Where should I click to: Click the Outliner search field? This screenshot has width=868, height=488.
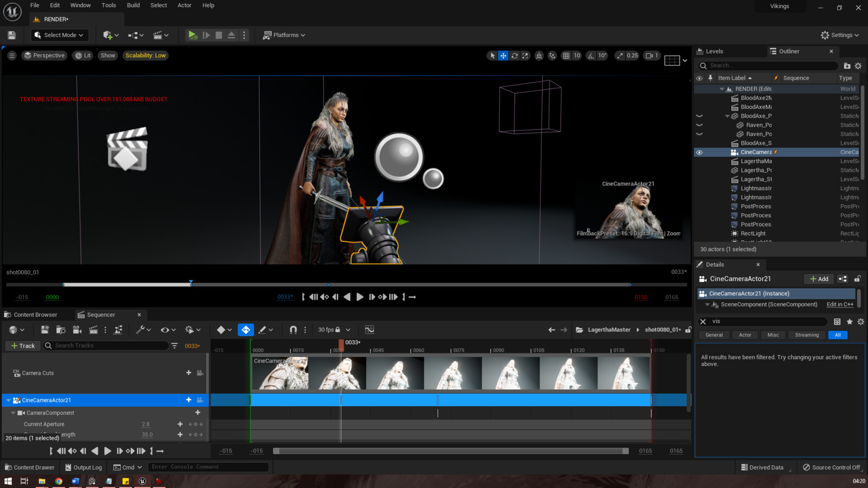tap(768, 66)
